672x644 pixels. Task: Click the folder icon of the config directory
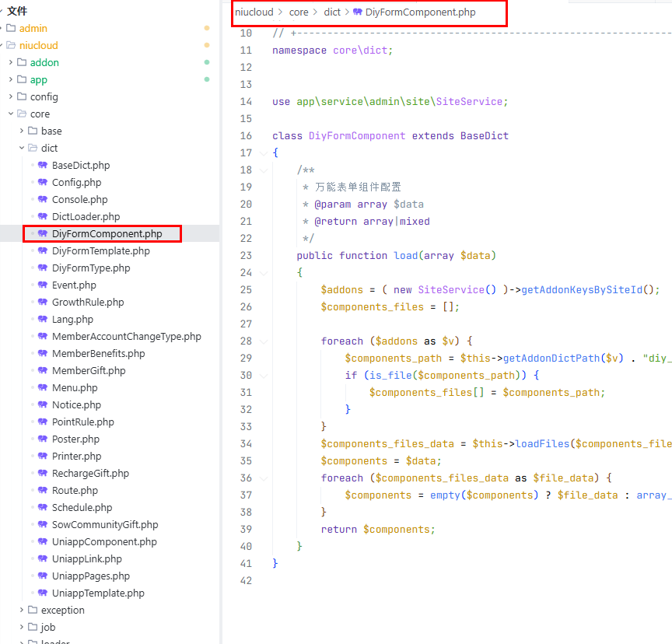(22, 96)
